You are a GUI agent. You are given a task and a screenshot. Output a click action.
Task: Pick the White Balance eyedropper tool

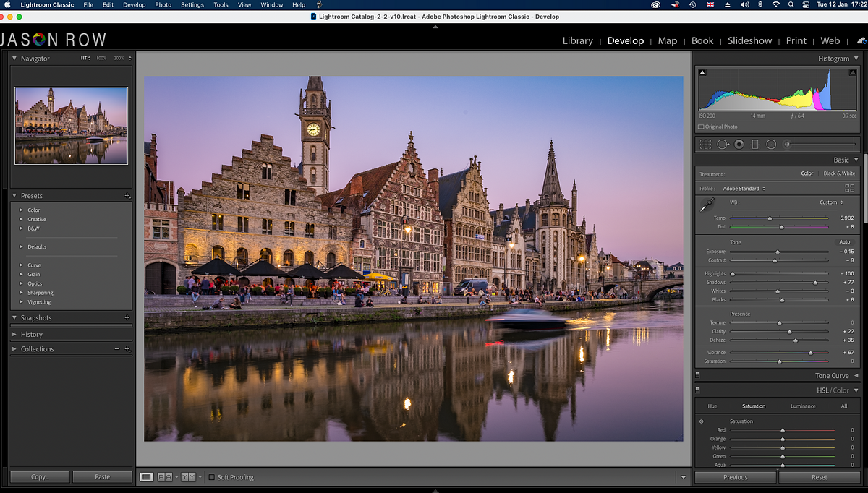pyautogui.click(x=707, y=205)
